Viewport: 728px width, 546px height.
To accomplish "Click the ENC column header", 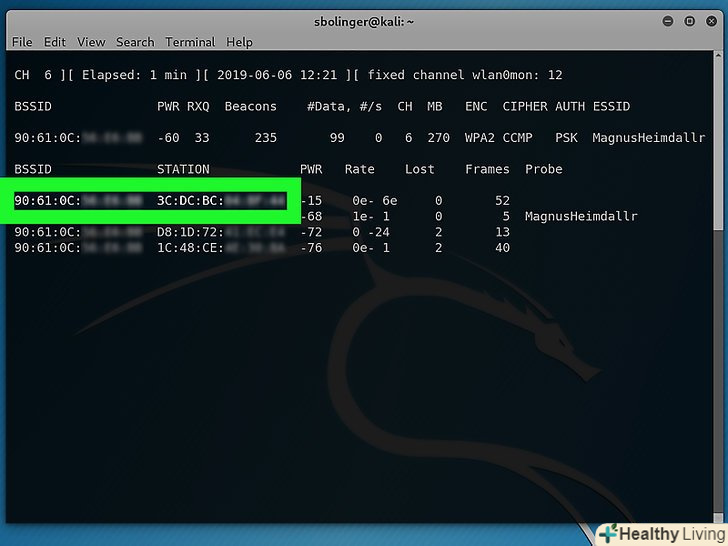I will coord(476,107).
